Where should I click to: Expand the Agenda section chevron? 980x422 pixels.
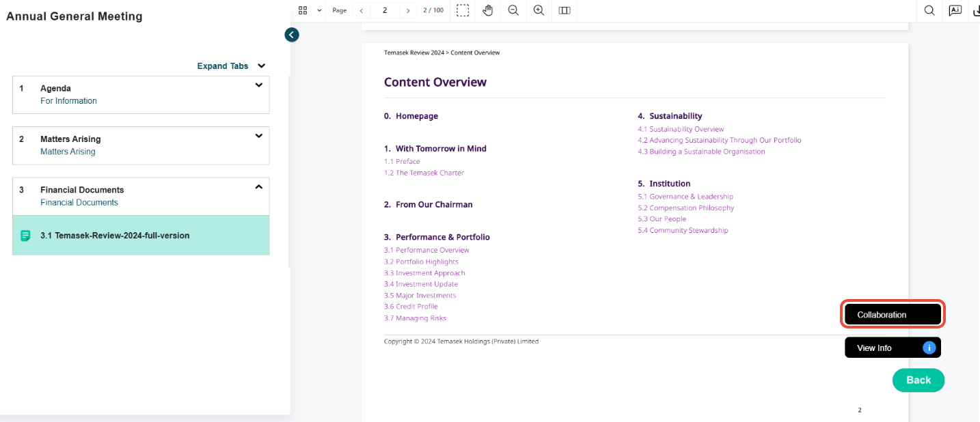tap(259, 85)
